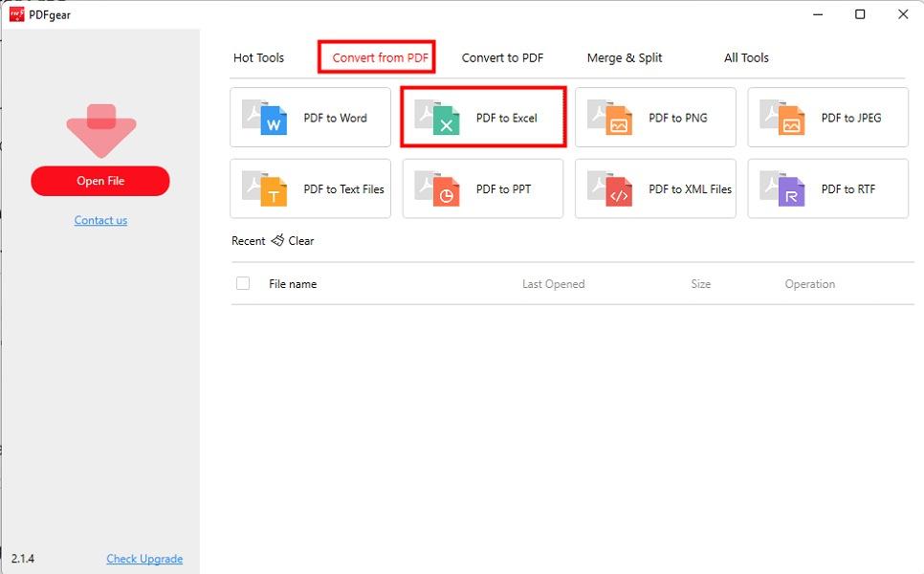Open the PDF to Excel converter
924x574 pixels.
point(483,117)
